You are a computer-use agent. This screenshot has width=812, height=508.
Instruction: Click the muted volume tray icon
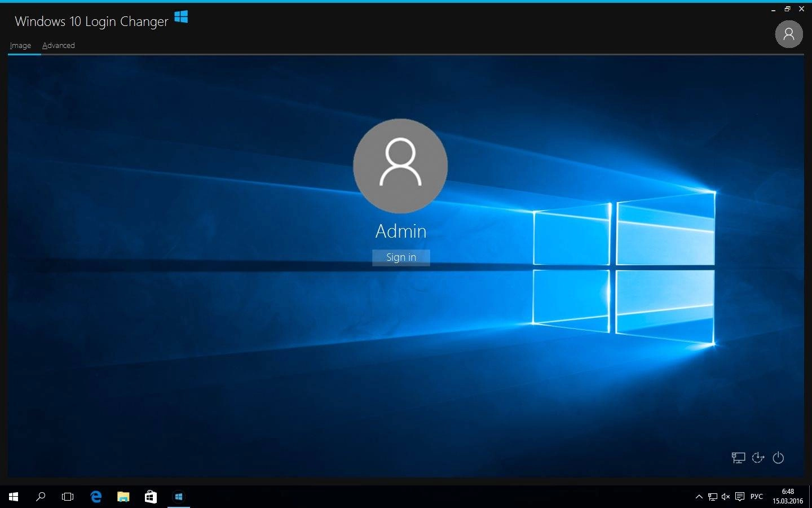726,497
